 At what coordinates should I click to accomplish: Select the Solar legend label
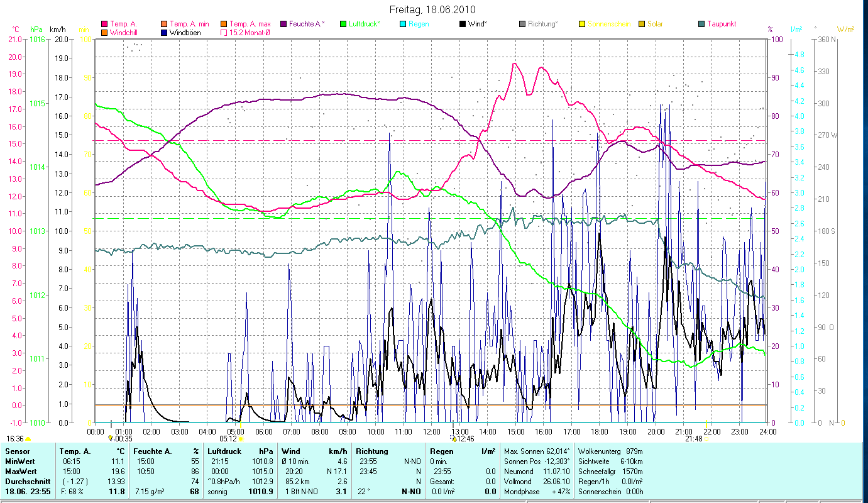(656, 24)
